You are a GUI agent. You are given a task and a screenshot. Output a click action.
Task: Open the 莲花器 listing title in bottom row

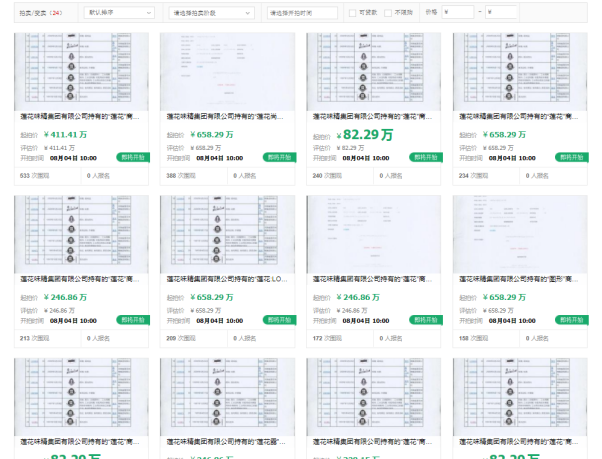tap(226, 442)
